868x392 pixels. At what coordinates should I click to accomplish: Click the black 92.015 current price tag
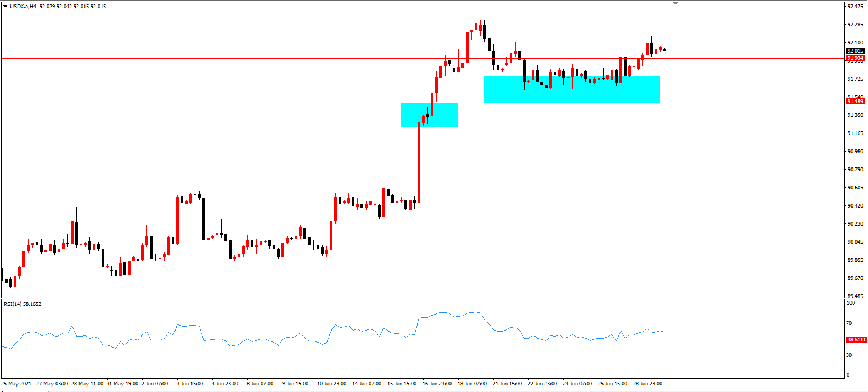pyautogui.click(x=855, y=51)
